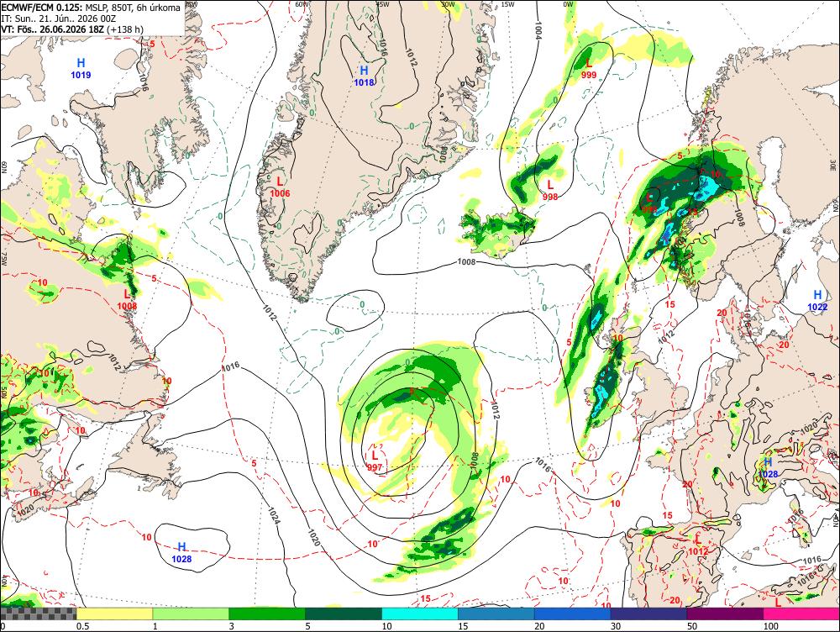
Task: Select the 1006 low on Greenland's west coast
Action: pos(280,187)
